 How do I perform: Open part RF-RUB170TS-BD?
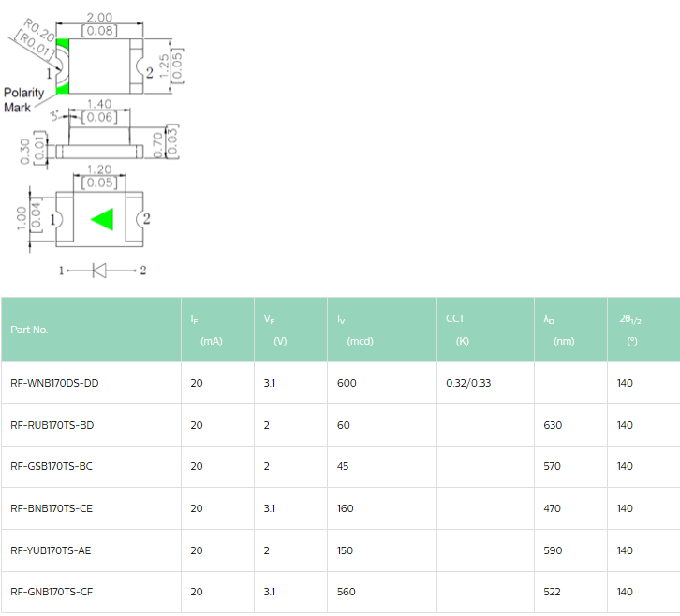point(52,425)
